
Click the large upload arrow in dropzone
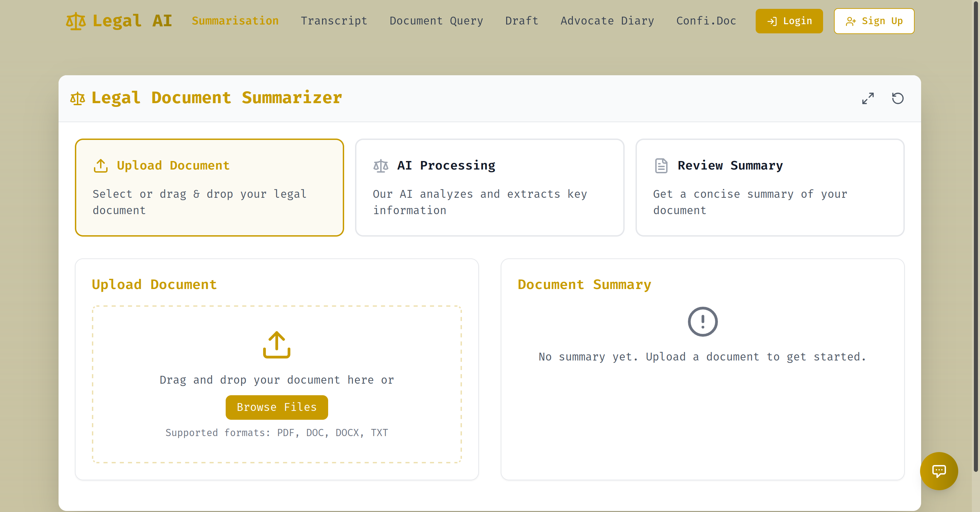tap(277, 345)
